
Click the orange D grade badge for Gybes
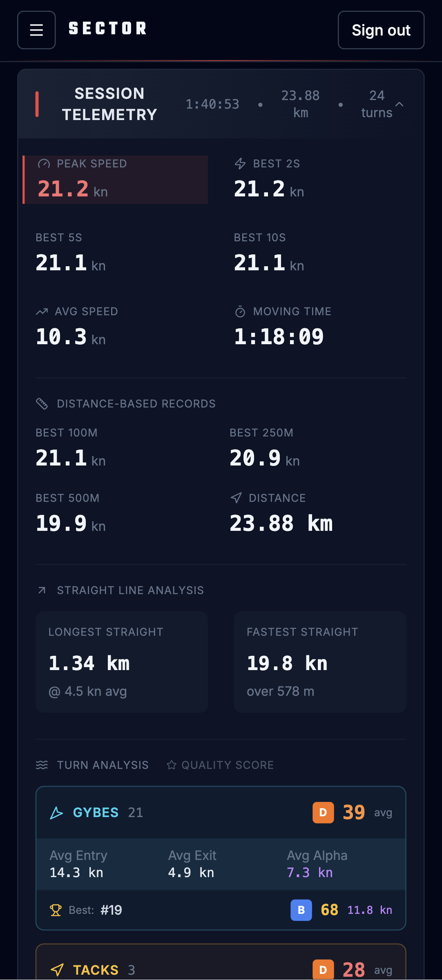pos(323,813)
